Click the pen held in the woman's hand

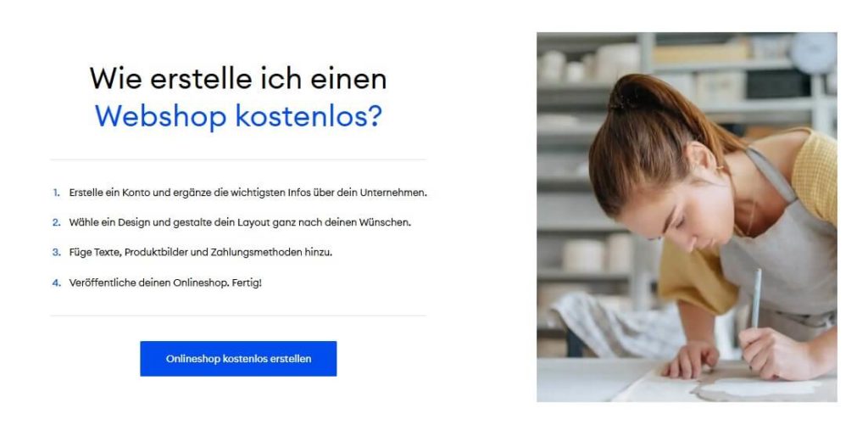tap(755, 299)
